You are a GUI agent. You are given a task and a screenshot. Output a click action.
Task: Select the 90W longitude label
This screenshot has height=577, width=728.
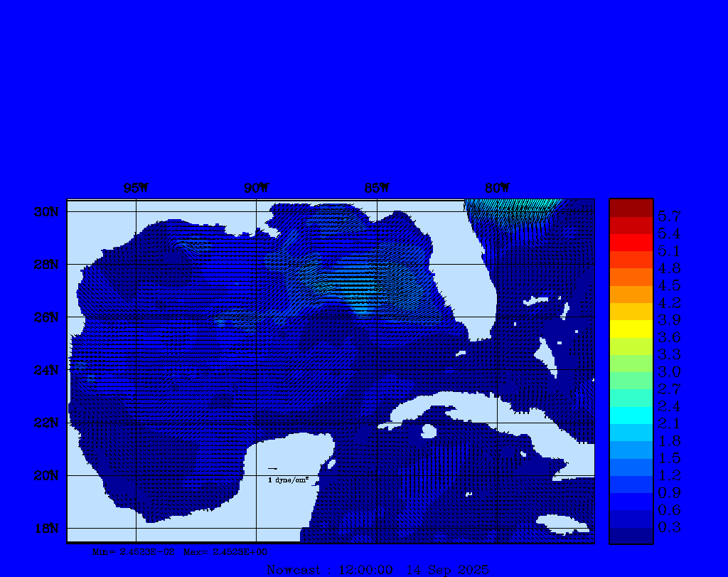pos(257,189)
